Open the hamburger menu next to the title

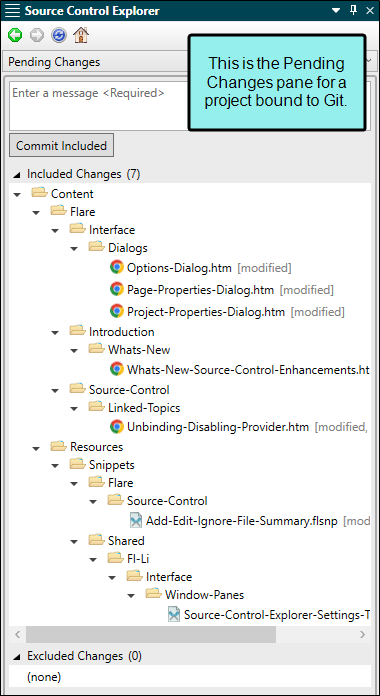click(13, 11)
